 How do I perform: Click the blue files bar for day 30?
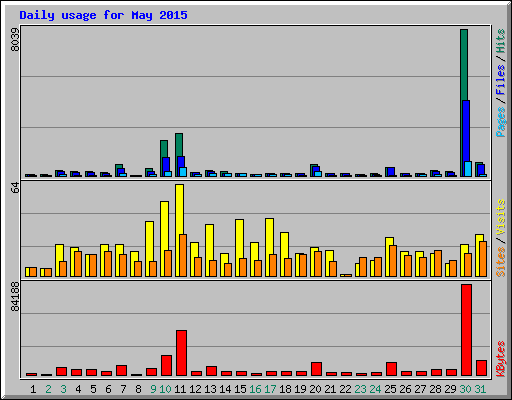[x=466, y=131]
